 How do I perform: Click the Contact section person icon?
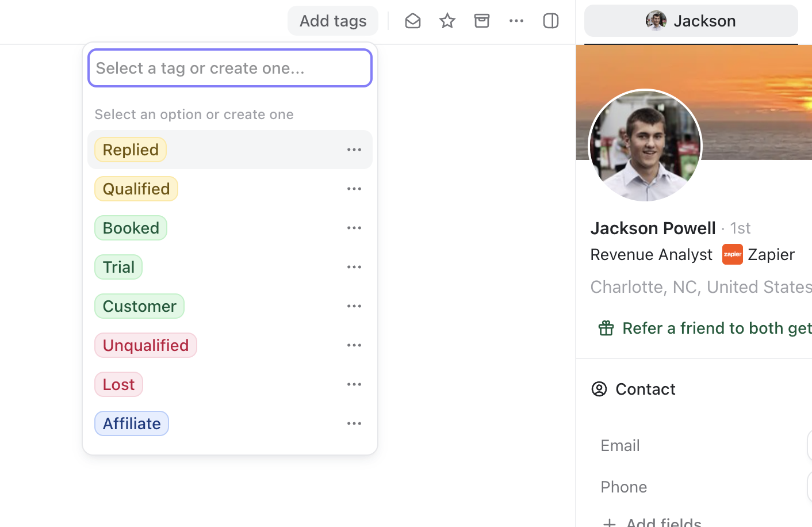[x=599, y=389]
